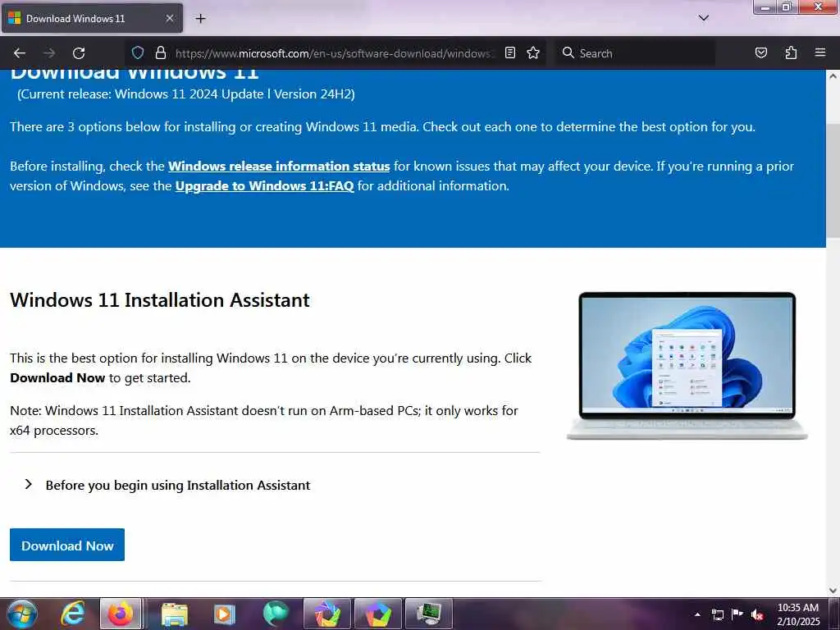The width and height of the screenshot is (840, 630).
Task: Click the forward navigation arrow
Action: [x=49, y=53]
